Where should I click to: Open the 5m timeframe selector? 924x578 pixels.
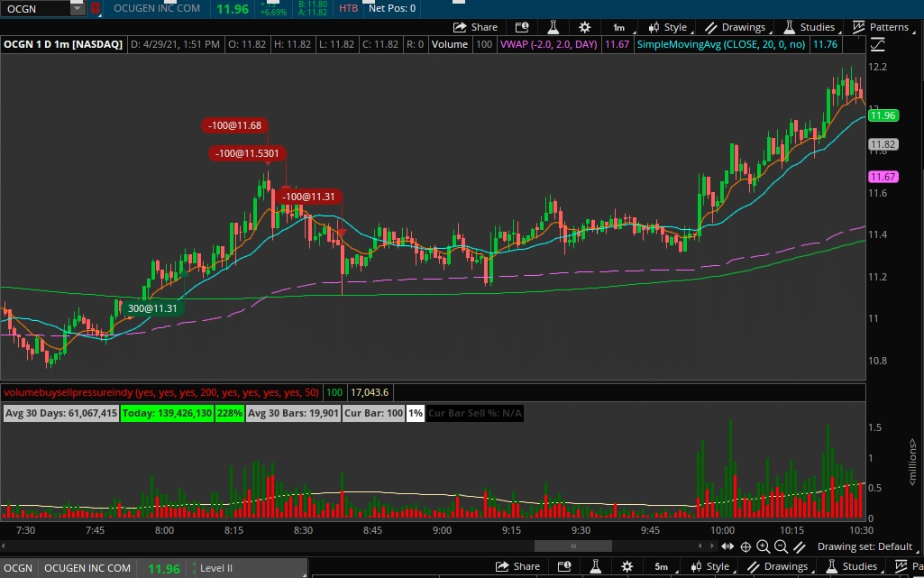(663, 566)
